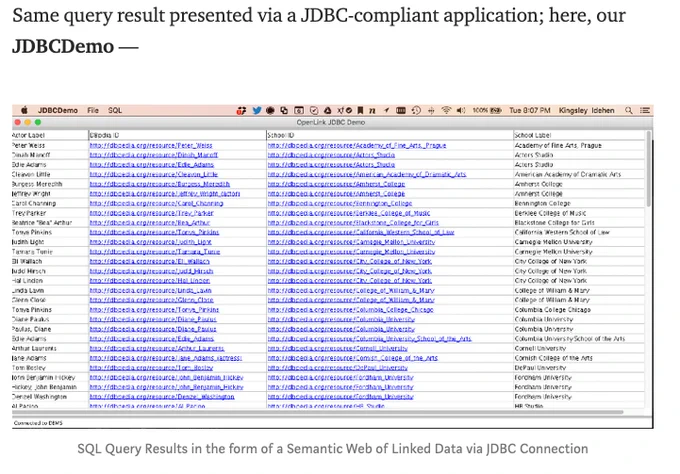The image size is (680, 474).
Task: Open the Glenn_Close resource link
Action: [x=151, y=300]
